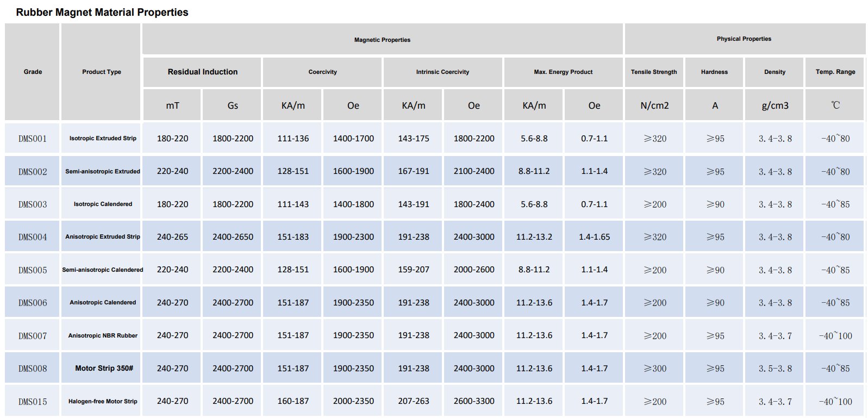The image size is (868, 418).
Task: Select ≥300 tensile strength for DMS008
Action: click(x=655, y=369)
